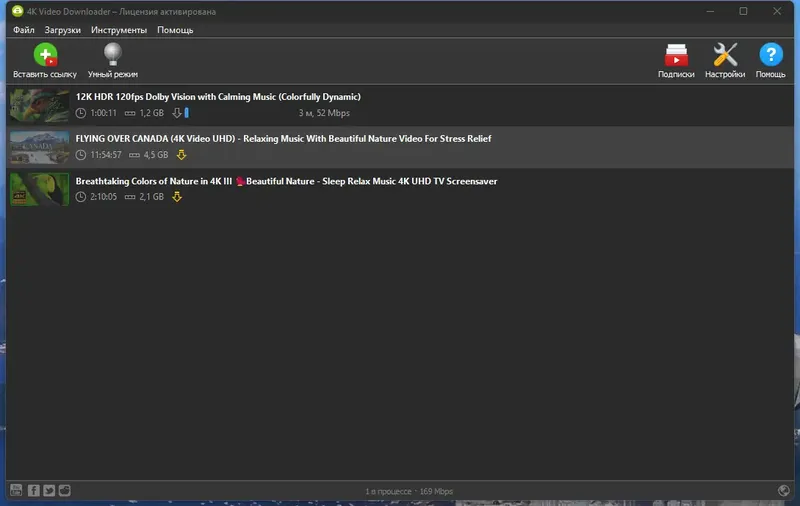Toggle the Умный режим light bulb

[x=113, y=54]
